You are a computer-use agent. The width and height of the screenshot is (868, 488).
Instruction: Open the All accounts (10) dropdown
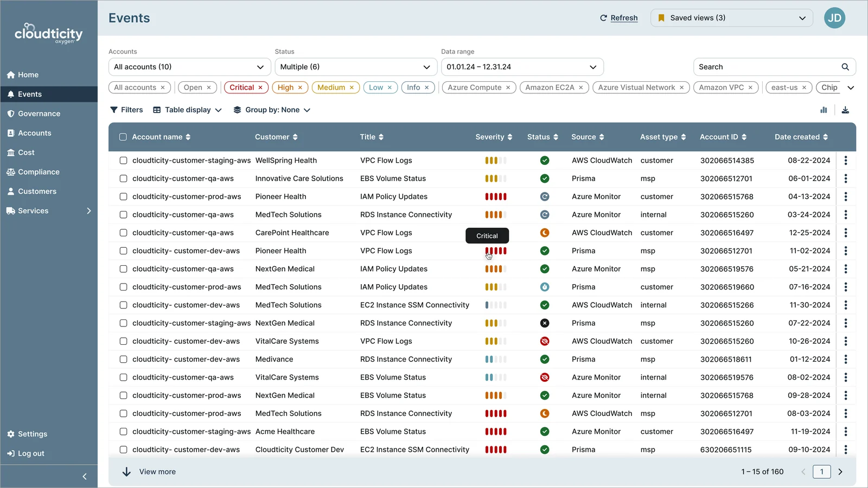click(189, 67)
